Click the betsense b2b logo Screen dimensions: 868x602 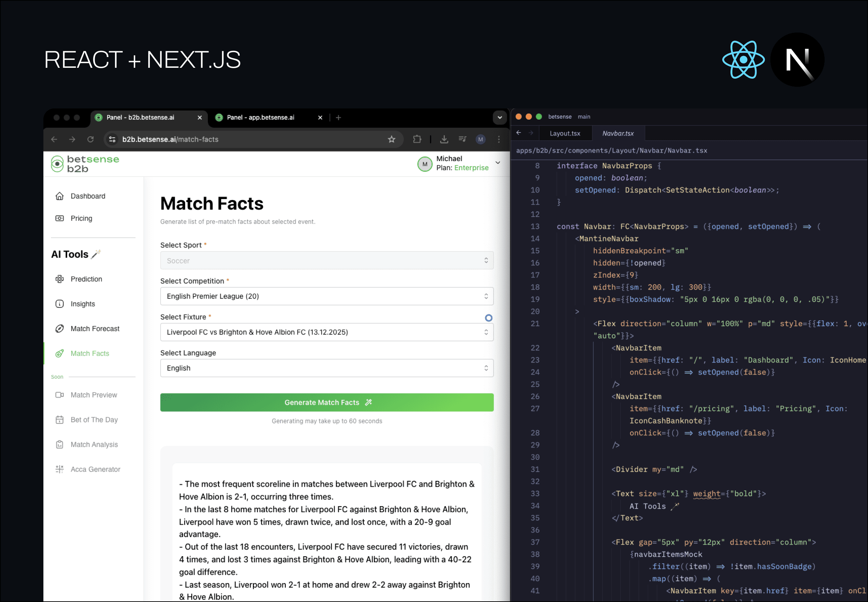point(85,164)
